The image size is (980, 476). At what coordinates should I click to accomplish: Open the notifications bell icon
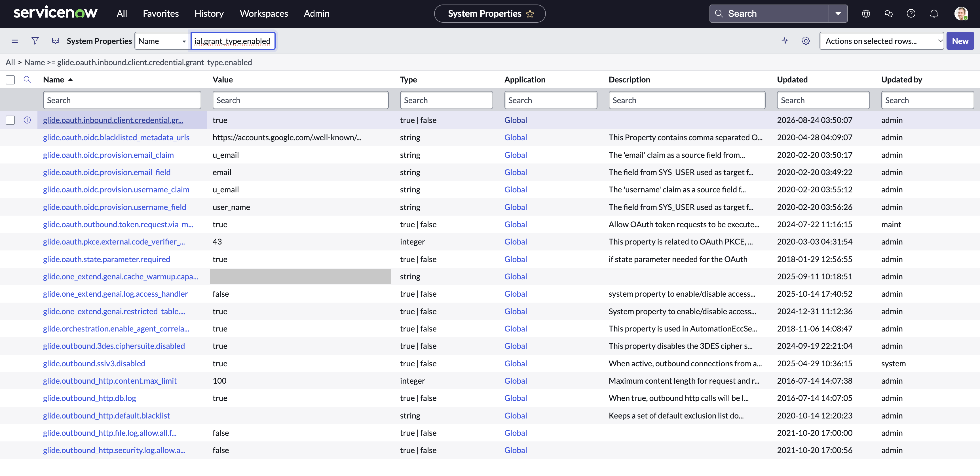pos(934,14)
